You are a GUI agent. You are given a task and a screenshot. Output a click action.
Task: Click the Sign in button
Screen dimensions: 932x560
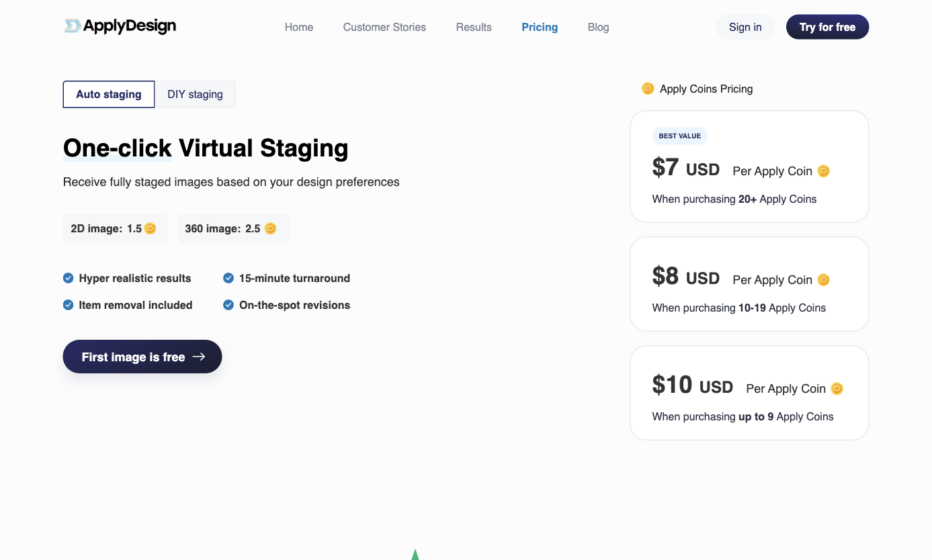pyautogui.click(x=745, y=27)
